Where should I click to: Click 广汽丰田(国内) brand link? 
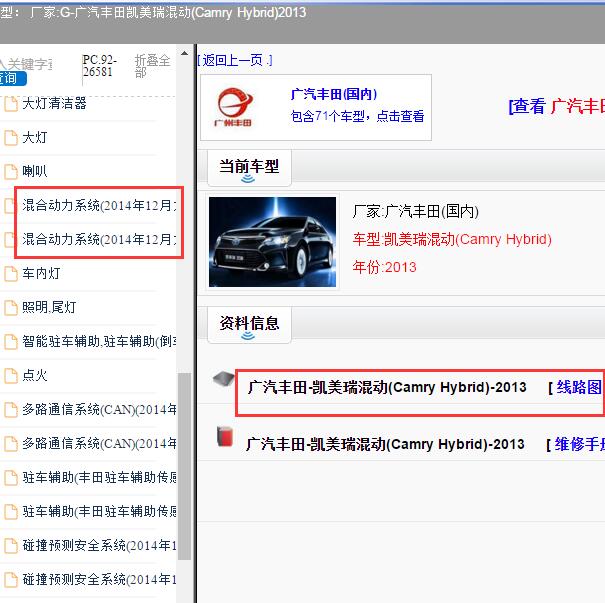pos(334,94)
